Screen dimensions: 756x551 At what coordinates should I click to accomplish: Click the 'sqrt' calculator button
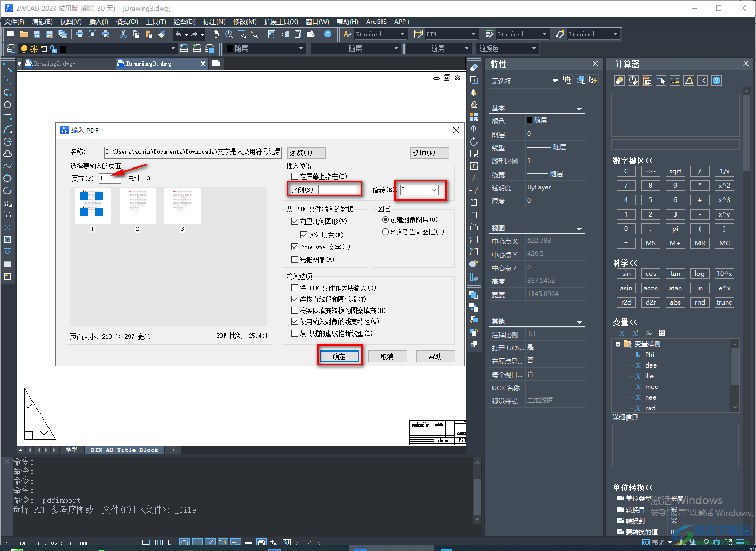[675, 171]
